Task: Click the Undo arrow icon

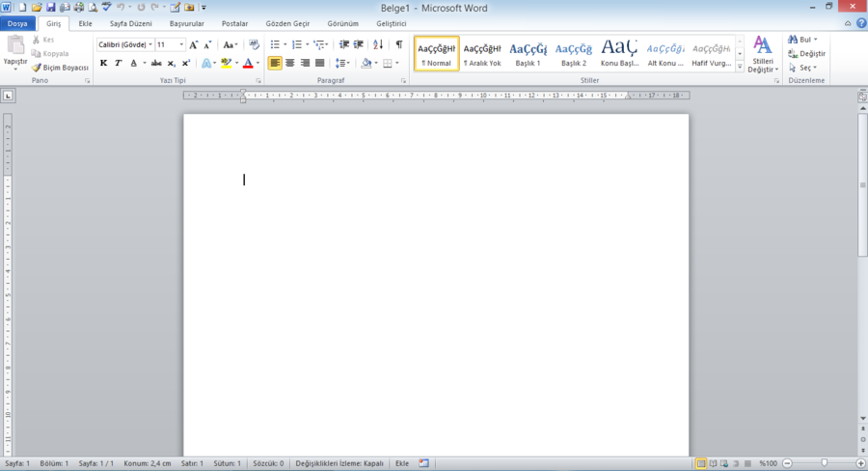Action: pos(121,7)
